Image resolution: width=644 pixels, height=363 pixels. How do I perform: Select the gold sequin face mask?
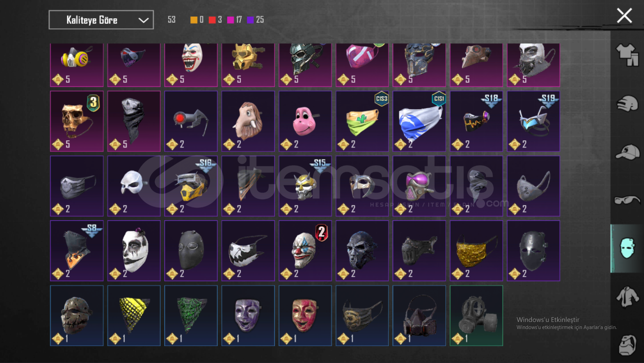coord(476,251)
